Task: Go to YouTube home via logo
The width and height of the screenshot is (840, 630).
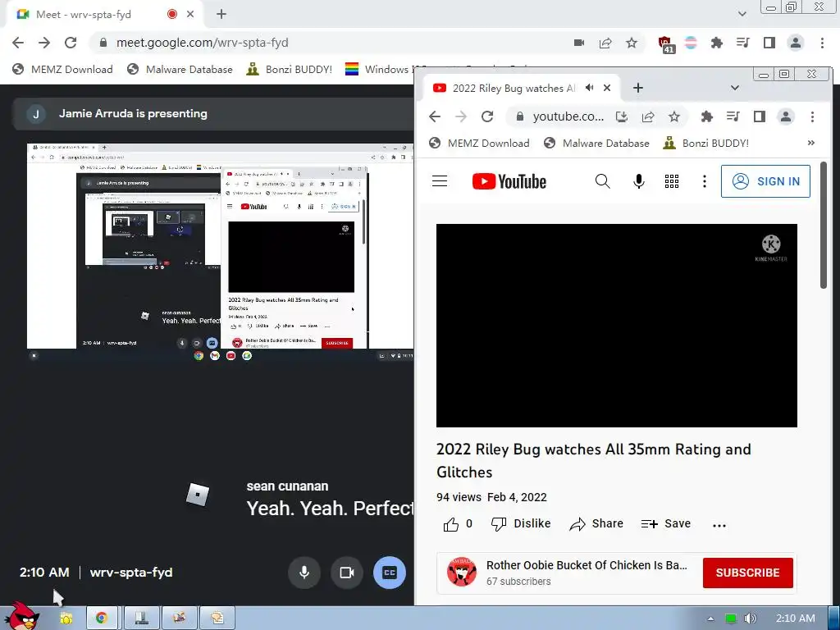Action: coord(509,181)
